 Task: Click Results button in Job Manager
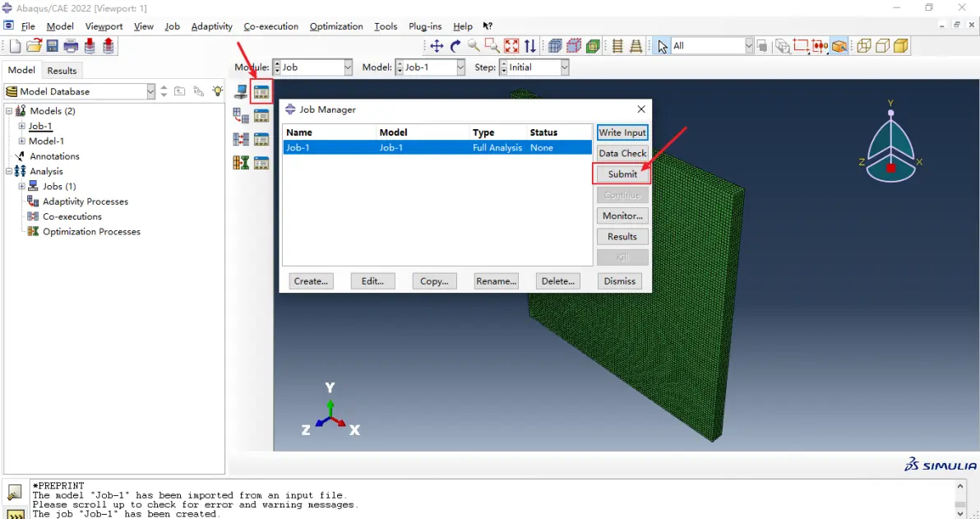coord(622,236)
